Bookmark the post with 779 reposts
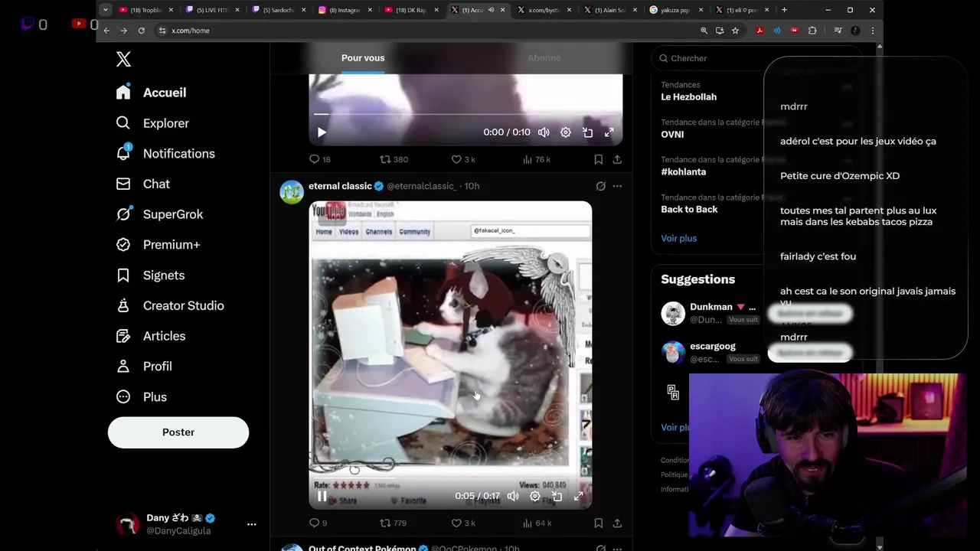980x551 pixels. tap(598, 523)
